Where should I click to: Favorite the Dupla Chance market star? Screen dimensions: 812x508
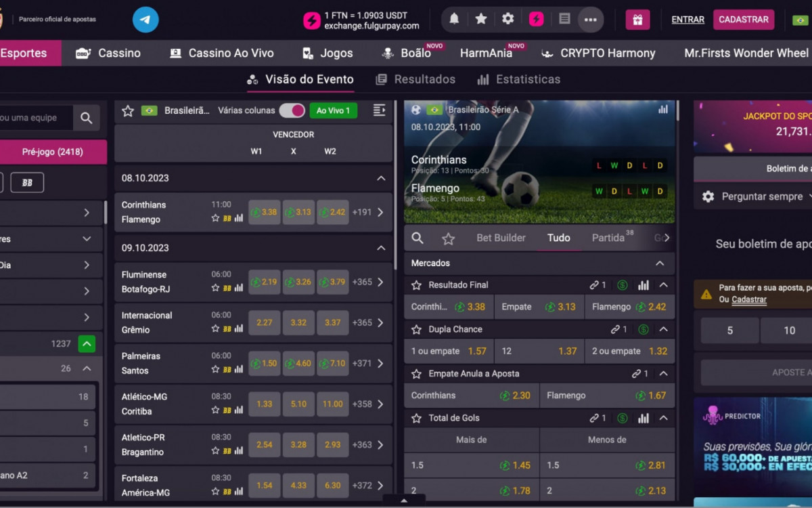coord(416,330)
